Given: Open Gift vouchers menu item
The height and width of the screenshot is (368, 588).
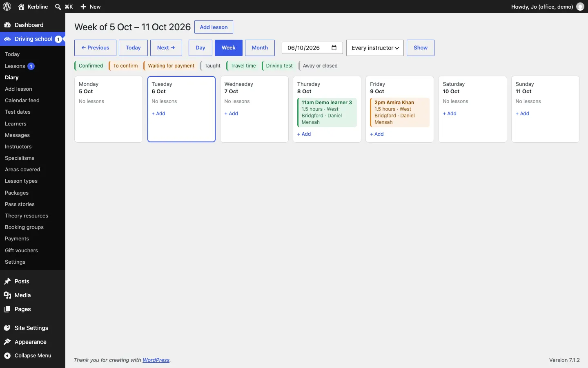Looking at the screenshot, I should (21, 250).
